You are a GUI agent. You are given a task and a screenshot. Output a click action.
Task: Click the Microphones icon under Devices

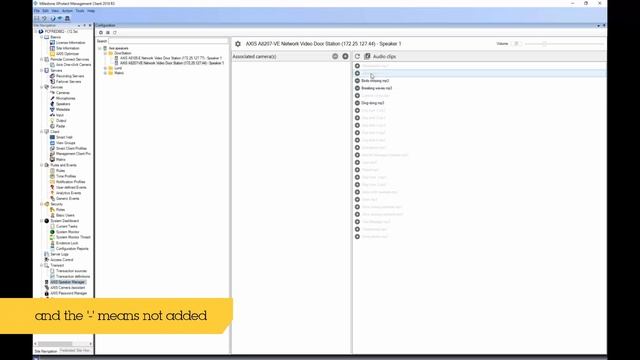52,98
